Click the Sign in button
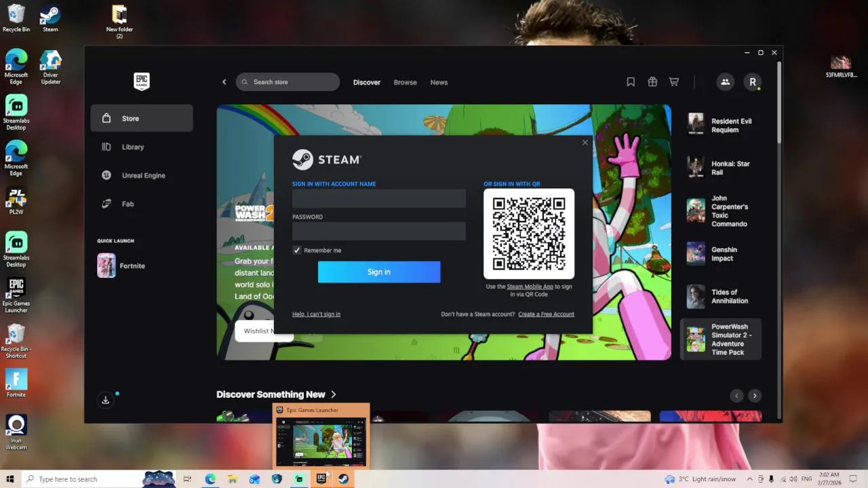This screenshot has height=488, width=868. (379, 272)
